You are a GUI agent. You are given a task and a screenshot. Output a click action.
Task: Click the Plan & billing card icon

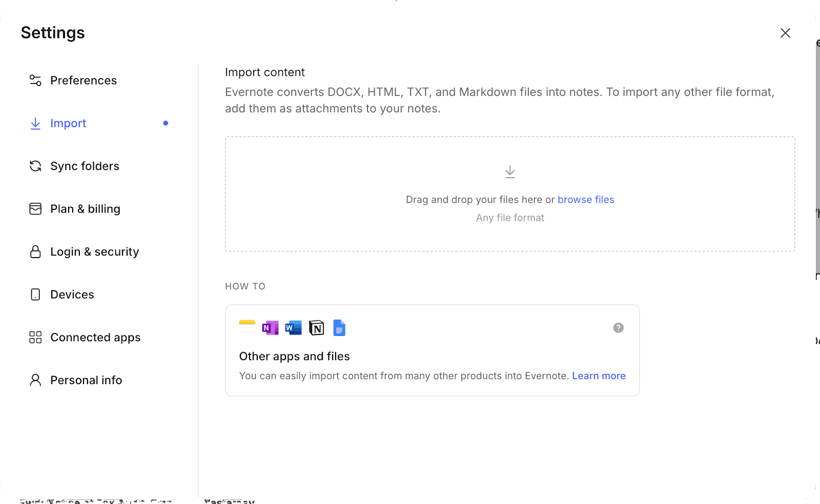35,209
